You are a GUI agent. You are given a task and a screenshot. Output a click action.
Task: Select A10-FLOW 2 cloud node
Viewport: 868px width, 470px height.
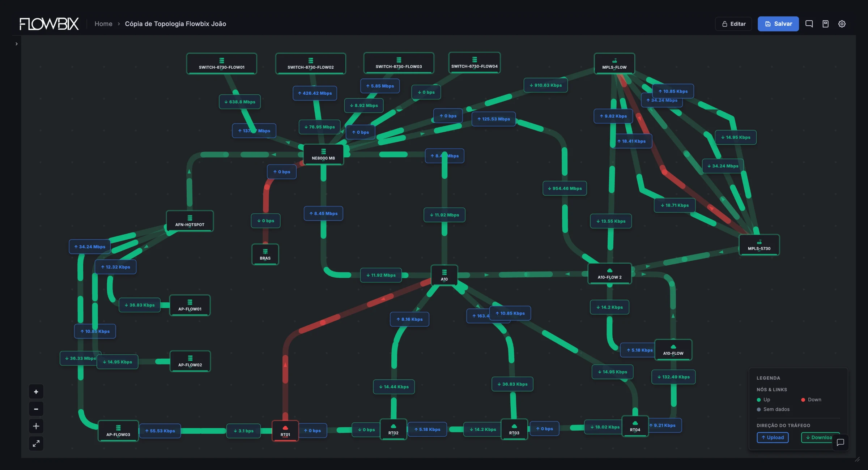point(610,274)
